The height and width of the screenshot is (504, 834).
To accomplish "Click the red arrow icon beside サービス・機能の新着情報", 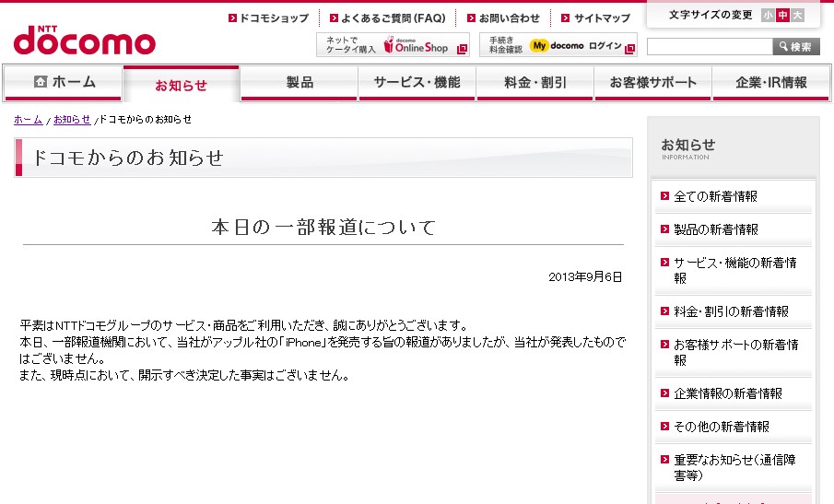I will [664, 262].
